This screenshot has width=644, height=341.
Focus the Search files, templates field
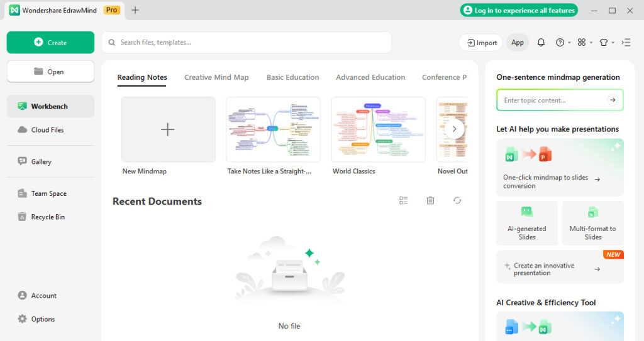(247, 42)
